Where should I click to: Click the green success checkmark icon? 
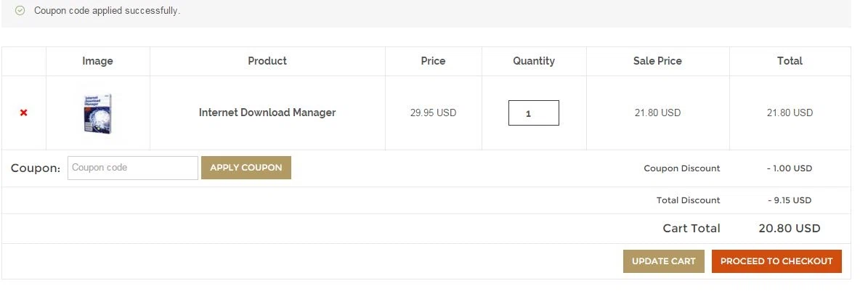coord(20,10)
